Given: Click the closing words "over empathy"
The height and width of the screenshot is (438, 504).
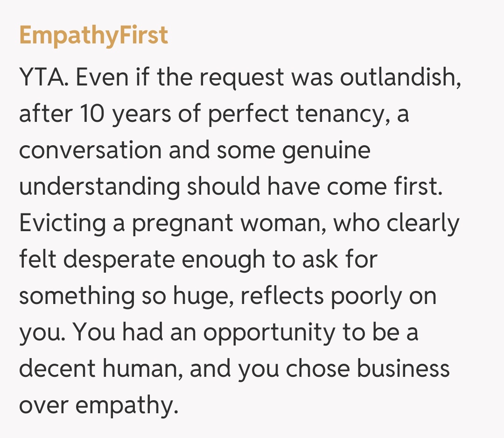Looking at the screenshot, I should [99, 405].
